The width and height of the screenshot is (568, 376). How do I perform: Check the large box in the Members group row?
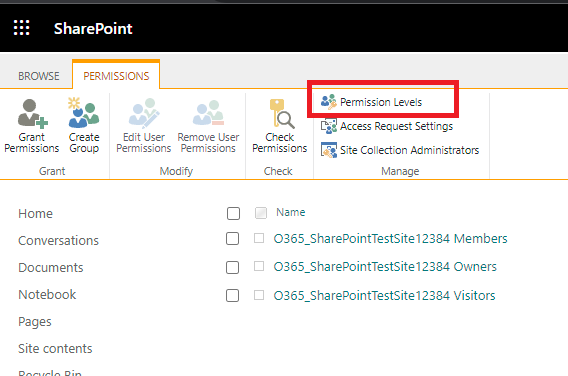point(232,239)
